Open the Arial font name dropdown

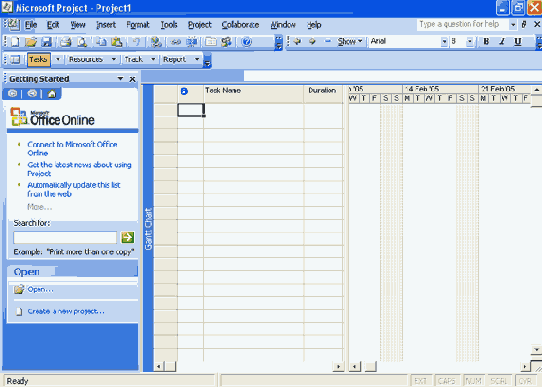coord(444,42)
